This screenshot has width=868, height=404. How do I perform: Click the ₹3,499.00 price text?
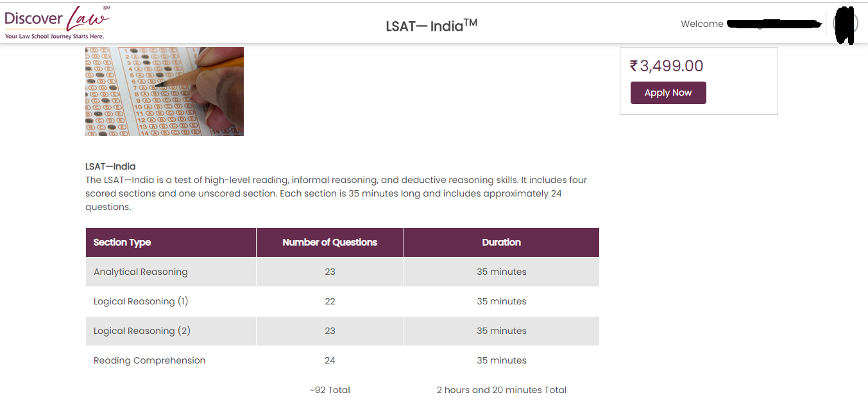coord(665,66)
